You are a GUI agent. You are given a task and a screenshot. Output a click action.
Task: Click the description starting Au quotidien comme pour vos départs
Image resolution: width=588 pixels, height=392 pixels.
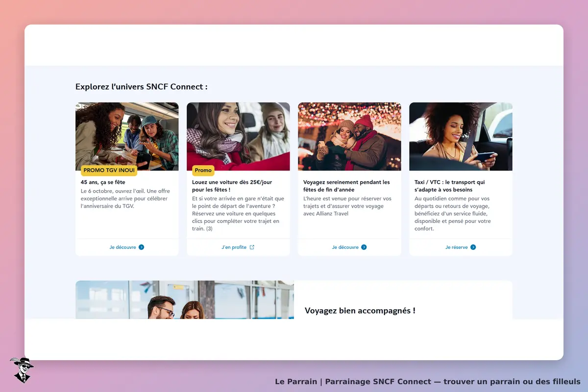click(453, 214)
